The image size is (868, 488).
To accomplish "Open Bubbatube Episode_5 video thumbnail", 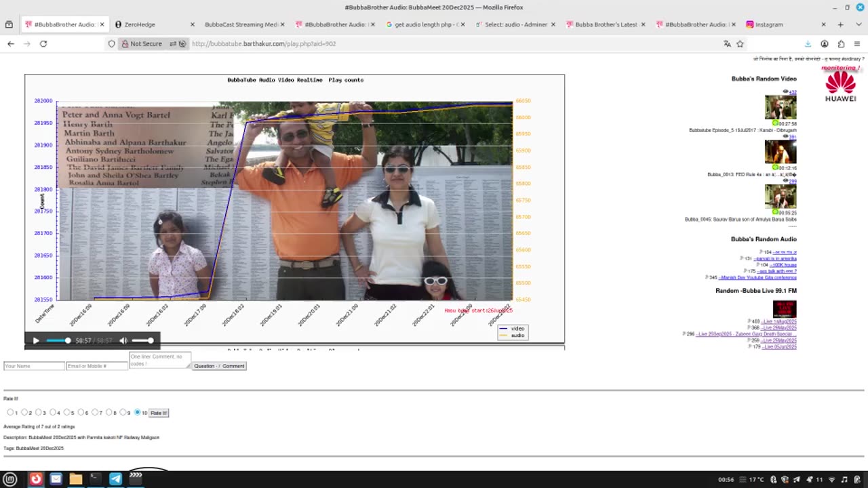I will pyautogui.click(x=781, y=107).
